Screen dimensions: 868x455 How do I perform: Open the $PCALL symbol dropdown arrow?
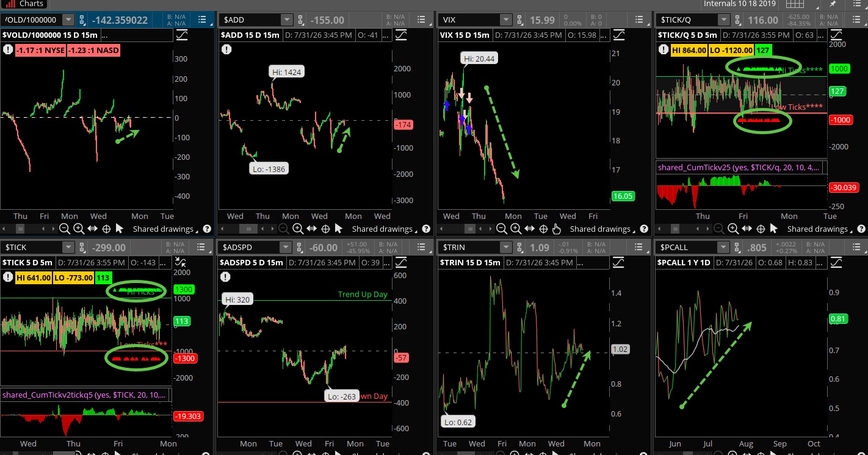click(x=723, y=247)
